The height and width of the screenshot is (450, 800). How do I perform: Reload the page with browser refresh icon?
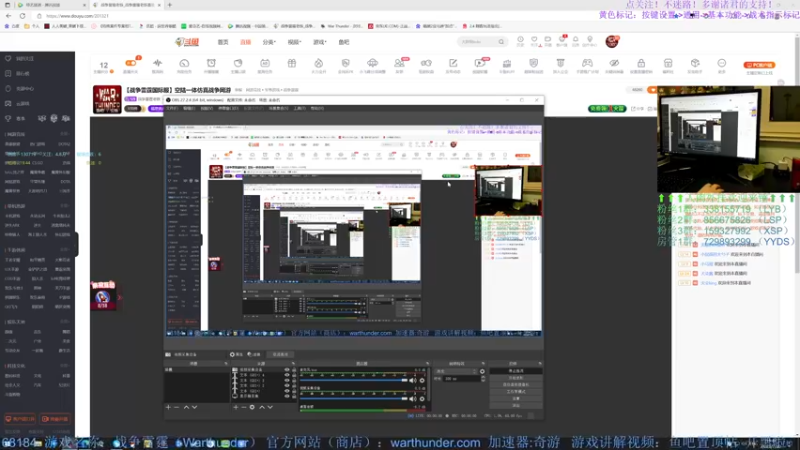pyautogui.click(x=23, y=16)
